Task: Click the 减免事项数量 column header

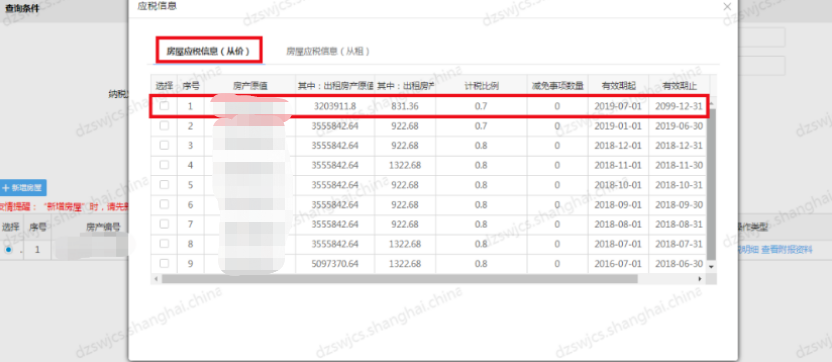Action: coord(557,85)
